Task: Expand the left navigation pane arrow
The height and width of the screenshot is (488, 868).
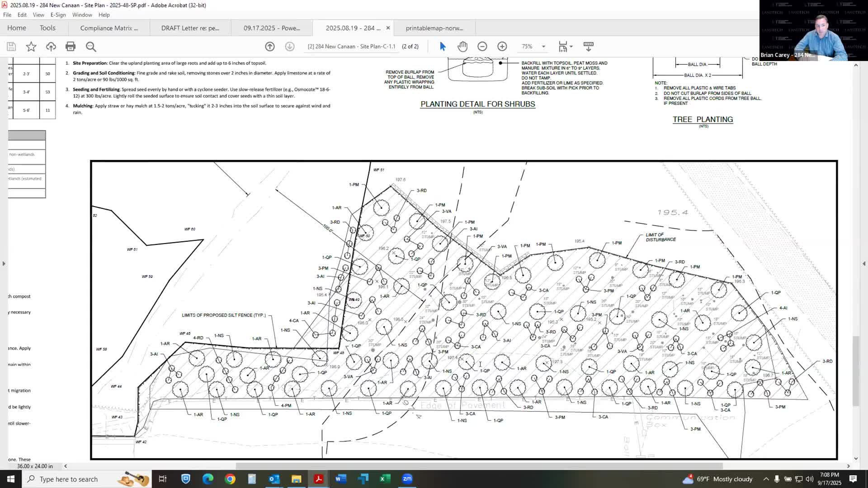Action: 4,263
